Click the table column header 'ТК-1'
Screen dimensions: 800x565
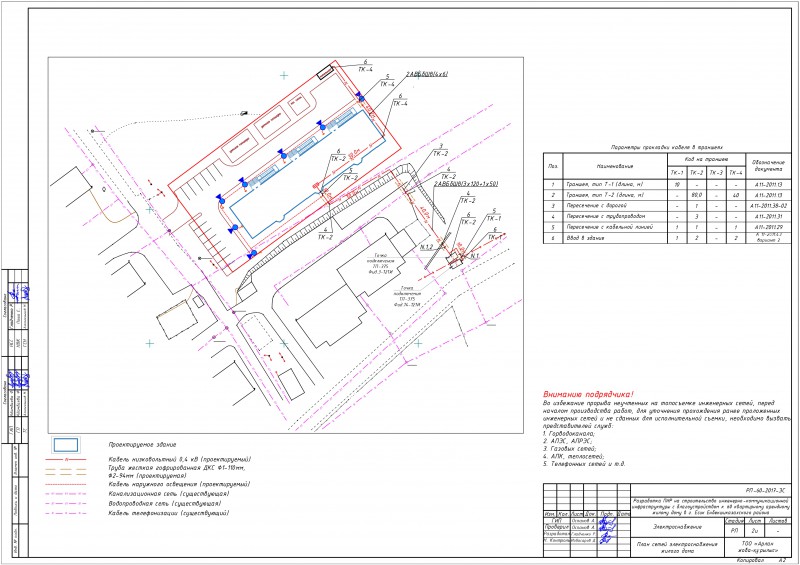pyautogui.click(x=677, y=173)
